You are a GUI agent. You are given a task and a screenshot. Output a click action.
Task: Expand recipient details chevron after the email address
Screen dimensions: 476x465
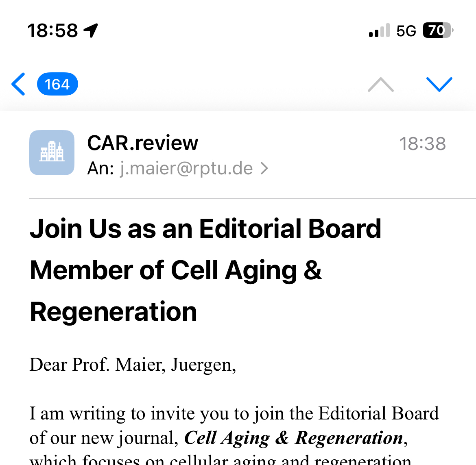(x=264, y=168)
